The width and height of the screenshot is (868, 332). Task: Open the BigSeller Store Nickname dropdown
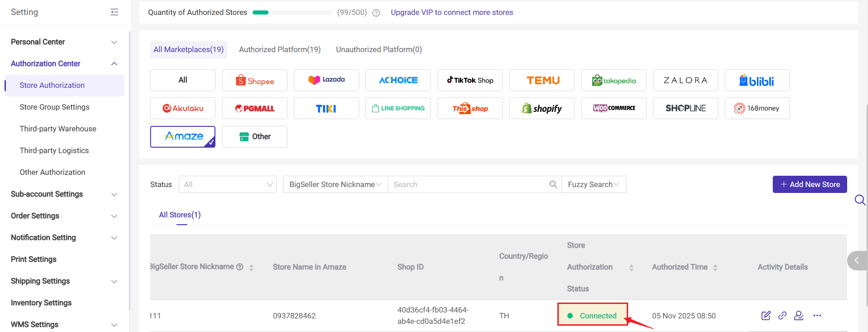point(335,184)
